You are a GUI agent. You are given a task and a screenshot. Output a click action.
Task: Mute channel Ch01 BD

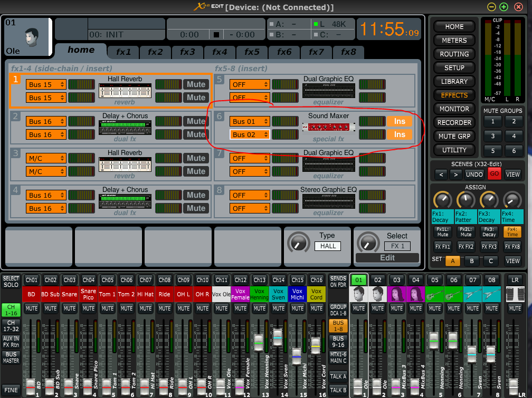32,308
